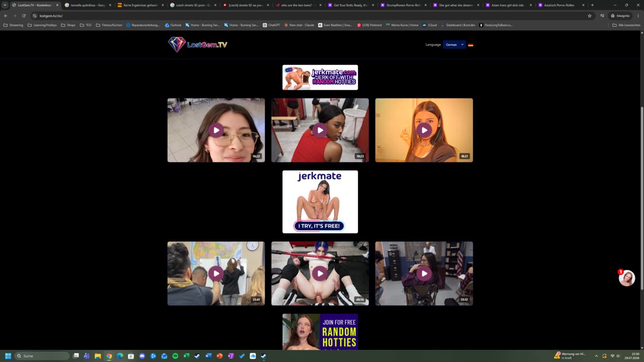
Task: Click the Windows Start button
Action: (8, 356)
